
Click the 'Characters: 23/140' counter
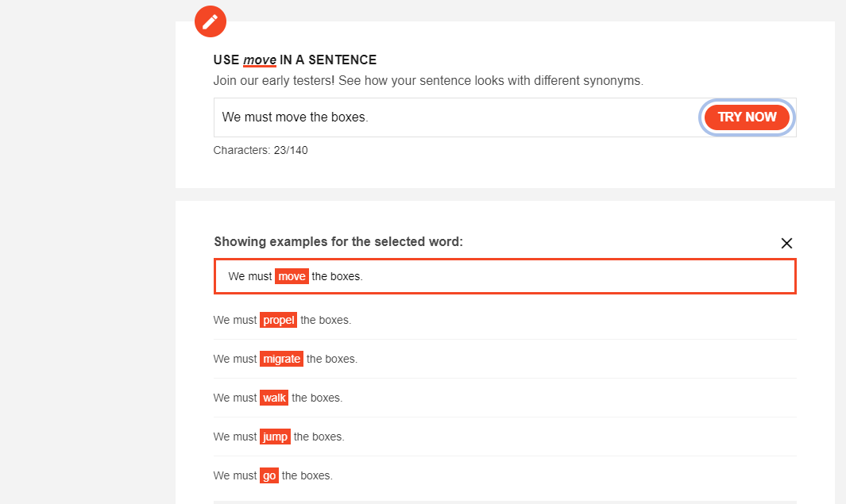(261, 150)
